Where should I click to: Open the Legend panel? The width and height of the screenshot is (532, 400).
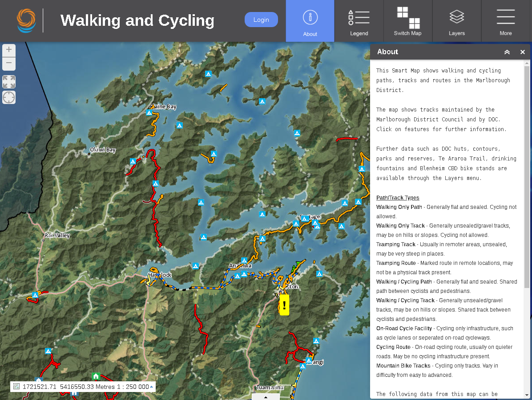(359, 21)
